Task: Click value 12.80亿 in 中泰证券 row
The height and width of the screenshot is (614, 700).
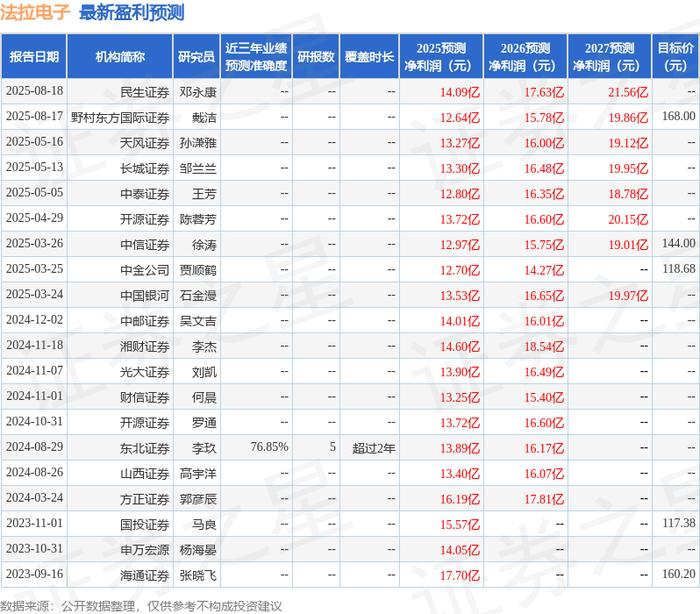Action: click(460, 194)
